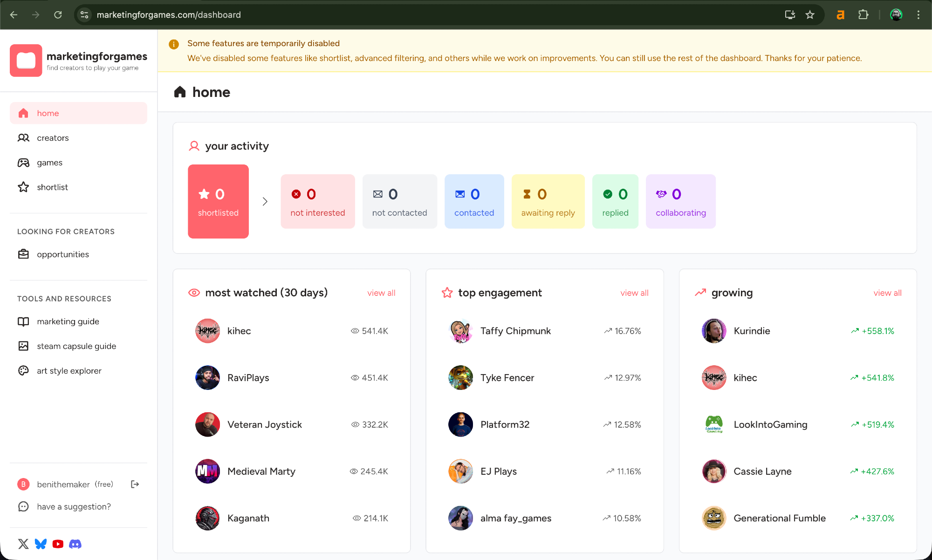Image resolution: width=932 pixels, height=560 pixels.
Task: Click the logout icon next to benithemaker
Action: click(135, 484)
